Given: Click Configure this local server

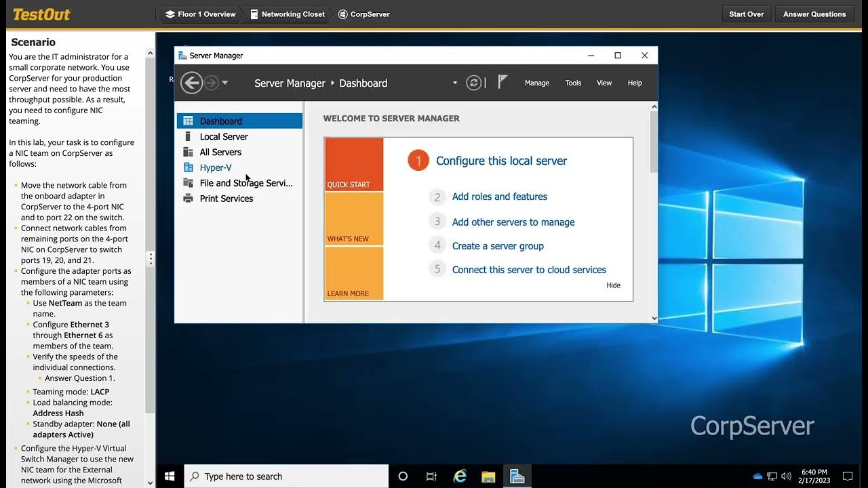Looking at the screenshot, I should (x=501, y=161).
